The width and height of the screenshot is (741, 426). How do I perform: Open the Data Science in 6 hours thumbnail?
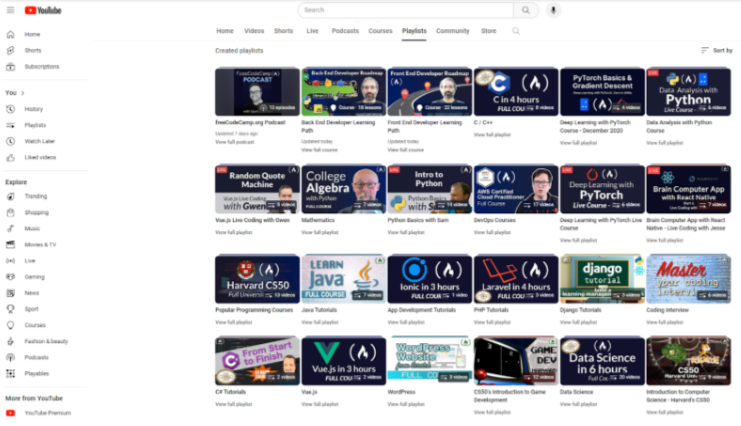pos(602,361)
